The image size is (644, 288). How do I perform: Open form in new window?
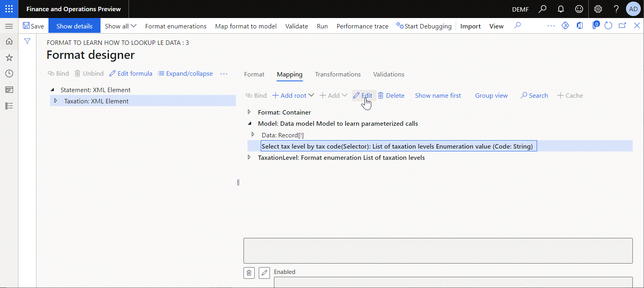coord(622,26)
